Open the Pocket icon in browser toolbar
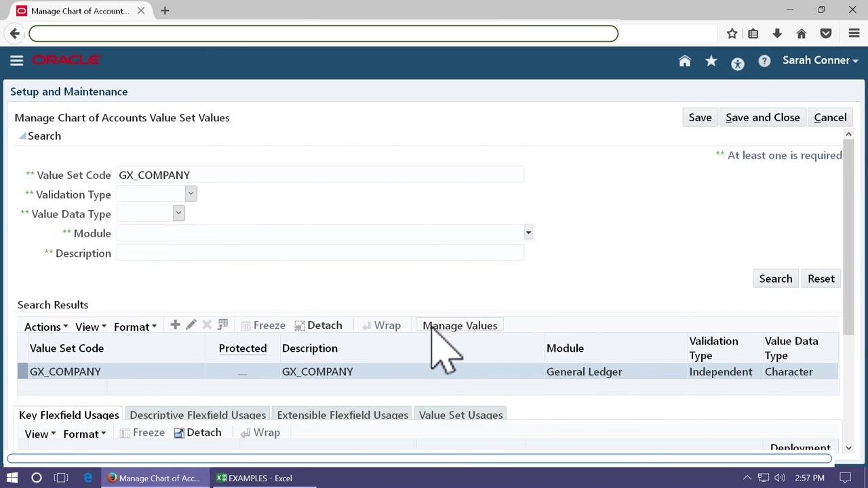 pyautogui.click(x=825, y=33)
